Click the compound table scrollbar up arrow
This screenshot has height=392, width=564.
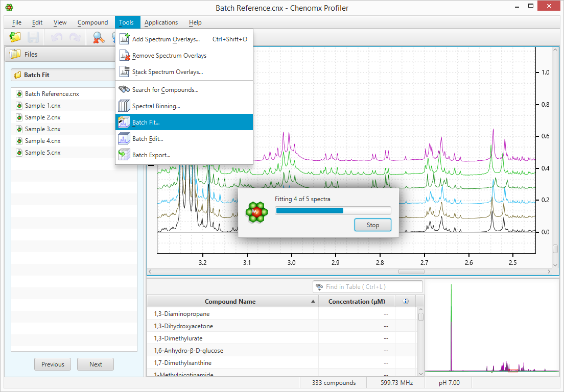click(x=421, y=309)
